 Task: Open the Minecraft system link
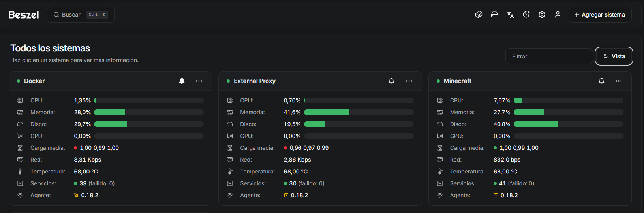coord(457,81)
